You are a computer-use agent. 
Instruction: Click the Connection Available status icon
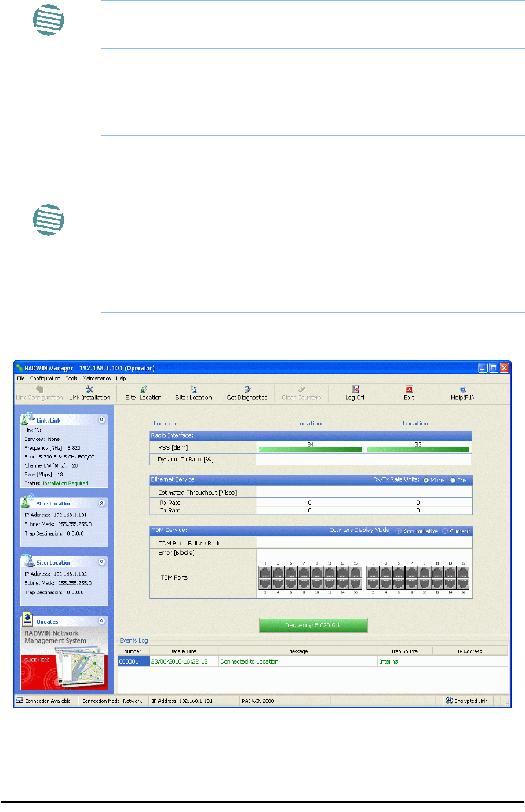(x=20, y=701)
